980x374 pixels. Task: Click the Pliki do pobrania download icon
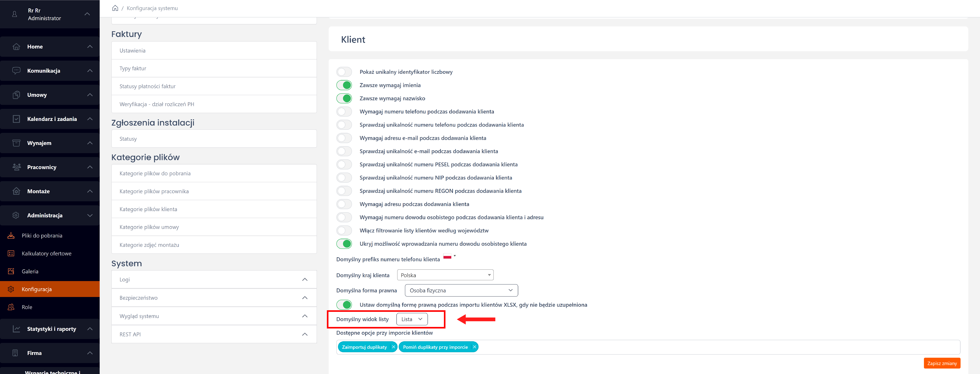click(x=11, y=236)
